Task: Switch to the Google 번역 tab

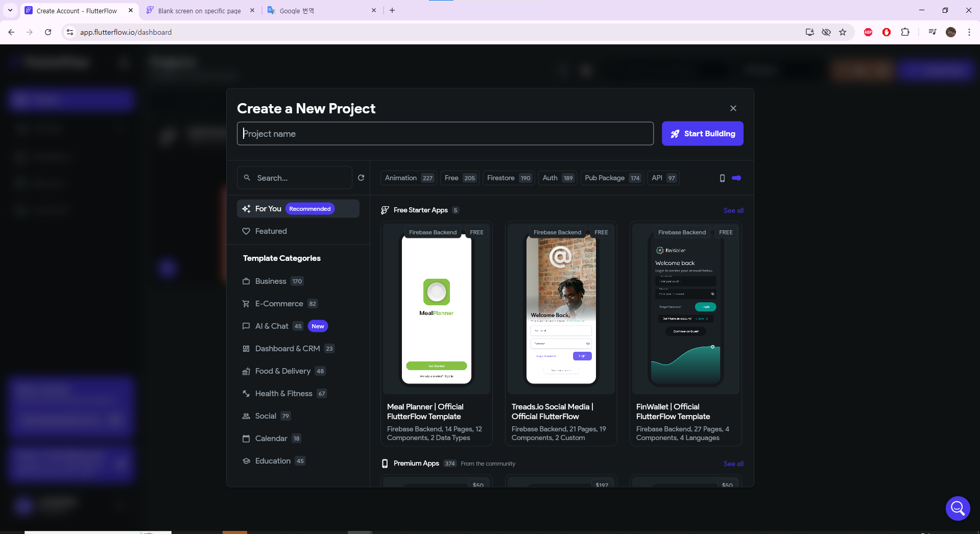Action: pos(322,10)
